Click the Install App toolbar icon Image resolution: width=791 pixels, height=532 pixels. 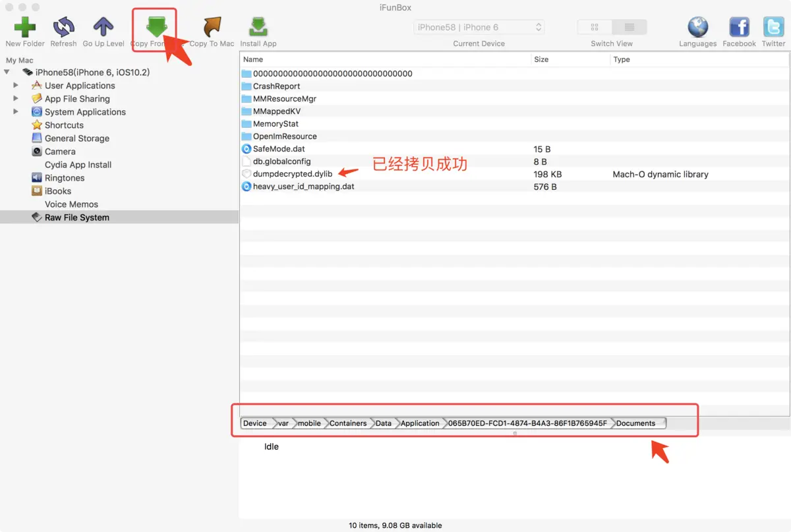coord(258,27)
